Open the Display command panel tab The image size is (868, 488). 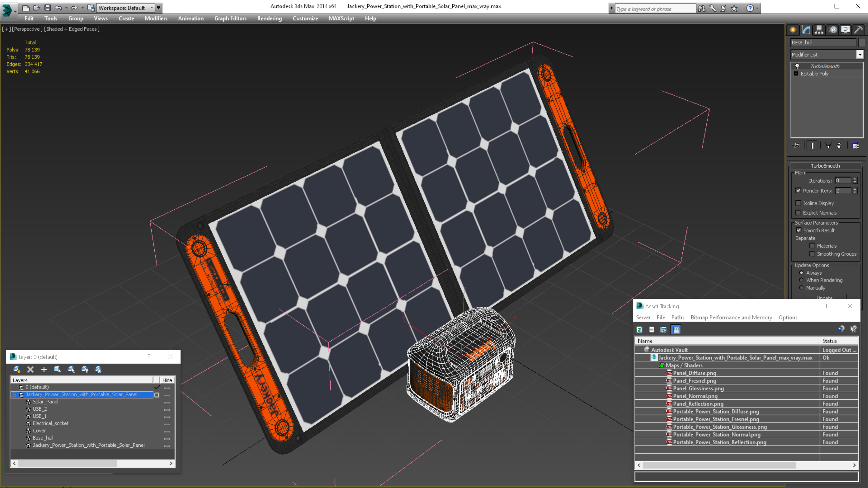coord(845,30)
